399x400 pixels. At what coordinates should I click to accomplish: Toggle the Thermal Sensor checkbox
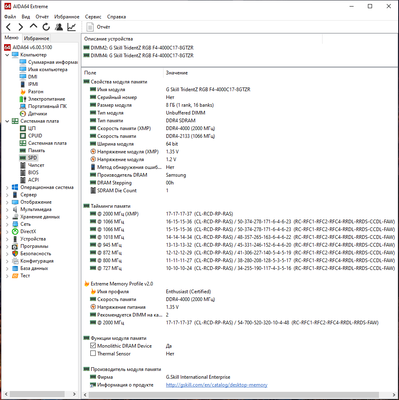coord(93,353)
